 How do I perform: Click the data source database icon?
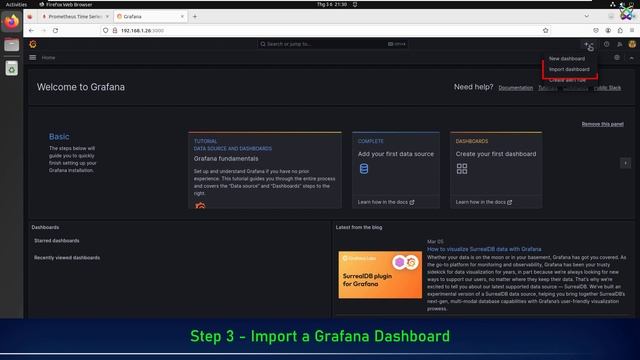[x=364, y=169]
